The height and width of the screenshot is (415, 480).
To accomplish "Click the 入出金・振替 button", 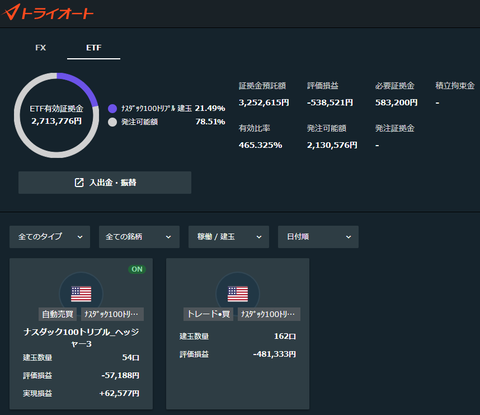I will click(x=105, y=183).
